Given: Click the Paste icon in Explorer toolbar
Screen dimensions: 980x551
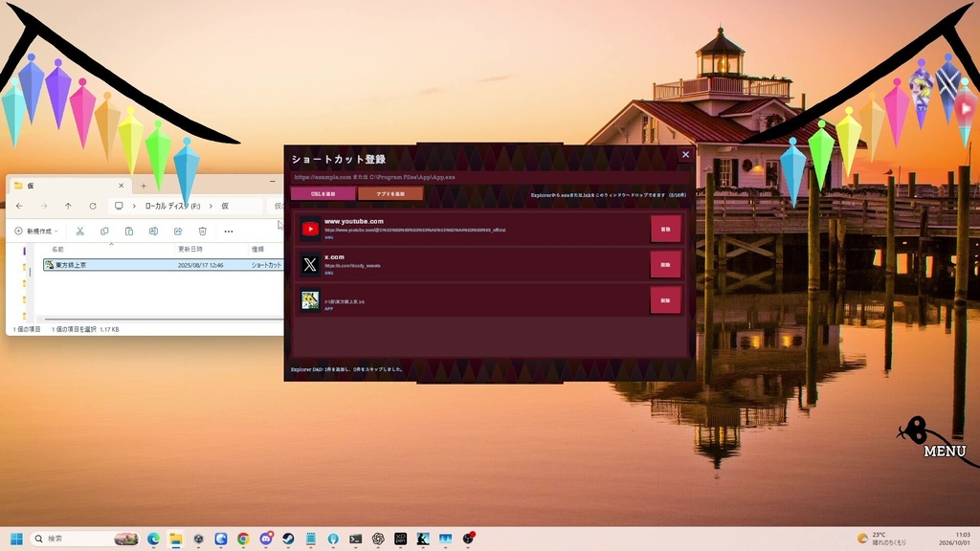Looking at the screenshot, I should (129, 231).
